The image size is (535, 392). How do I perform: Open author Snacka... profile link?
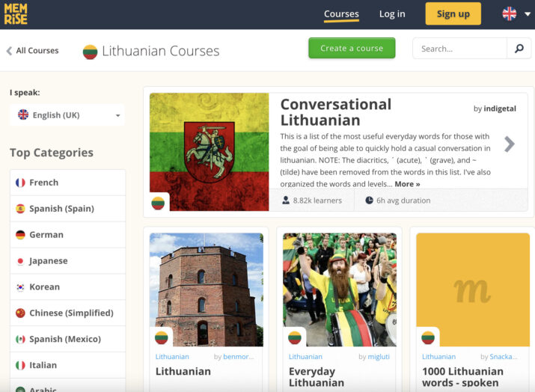(x=504, y=357)
